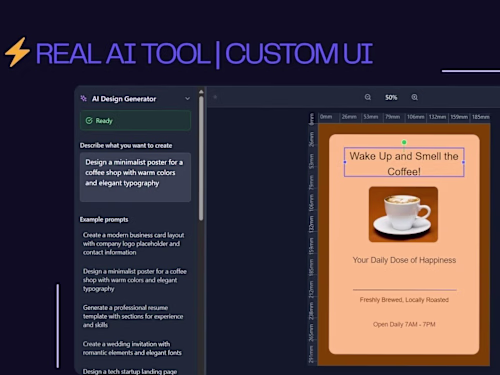
Task: Select the business card layout example prompt
Action: click(133, 244)
